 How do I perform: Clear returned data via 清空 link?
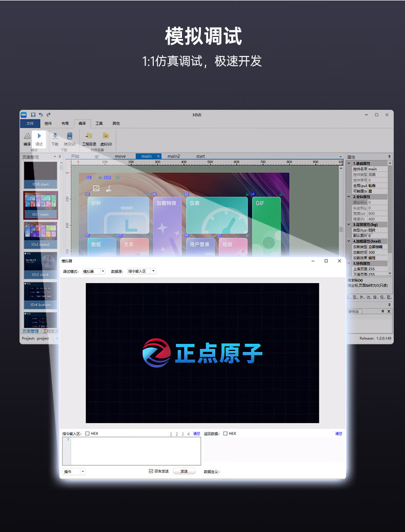click(338, 434)
